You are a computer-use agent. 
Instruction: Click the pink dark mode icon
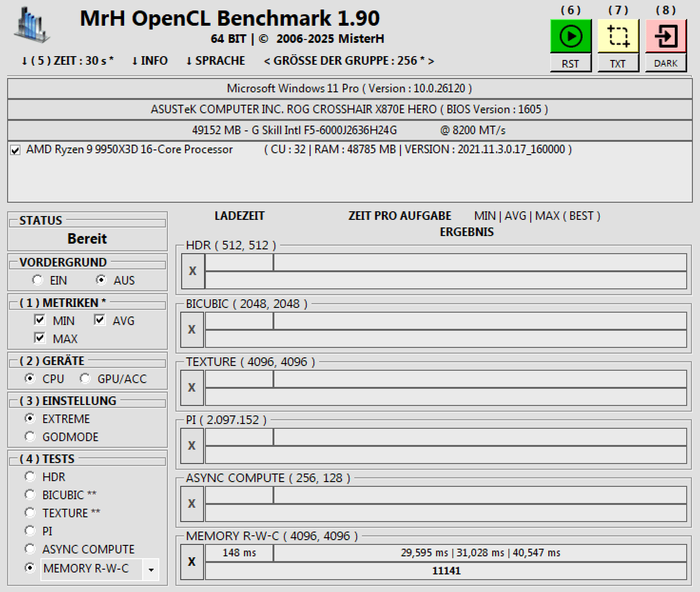(666, 36)
